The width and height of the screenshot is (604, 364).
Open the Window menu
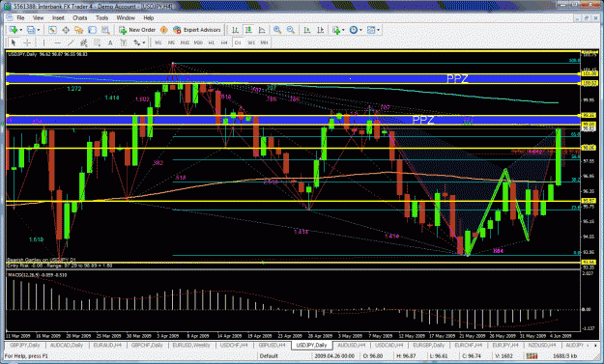(126, 17)
